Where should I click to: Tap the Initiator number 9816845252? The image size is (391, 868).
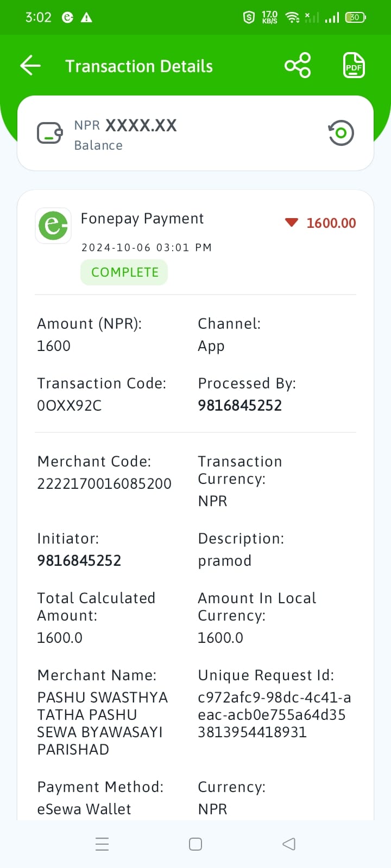point(79,560)
